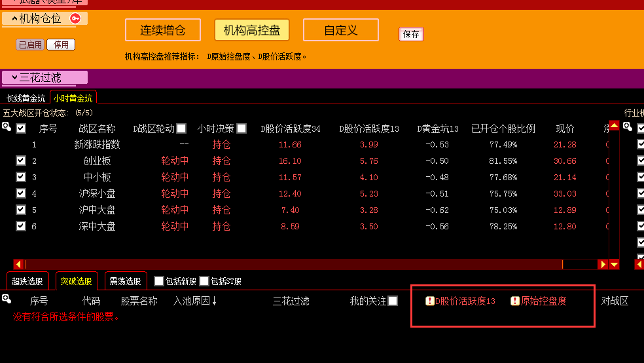
Task: Click the warning icon beside 原始控盘度
Action: click(515, 301)
